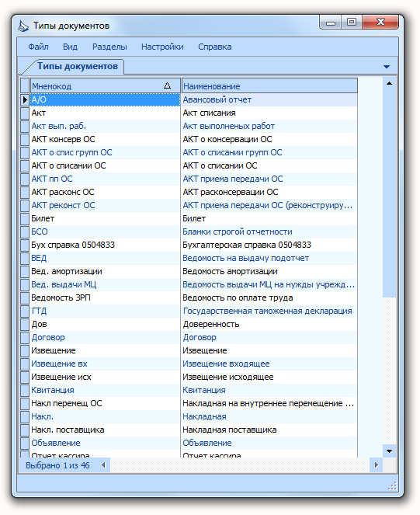The width and height of the screenshot is (420, 515).
Task: Click the Наименование column header
Action: (x=269, y=86)
